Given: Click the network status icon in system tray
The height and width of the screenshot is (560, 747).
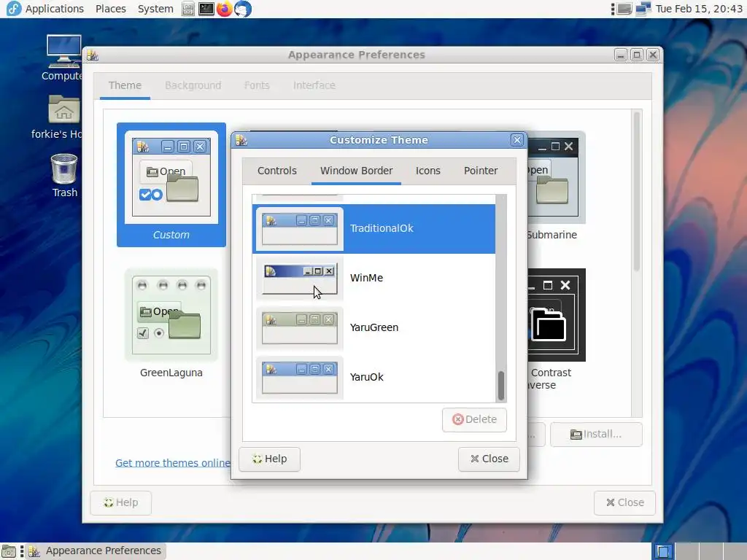Looking at the screenshot, I should [x=643, y=9].
